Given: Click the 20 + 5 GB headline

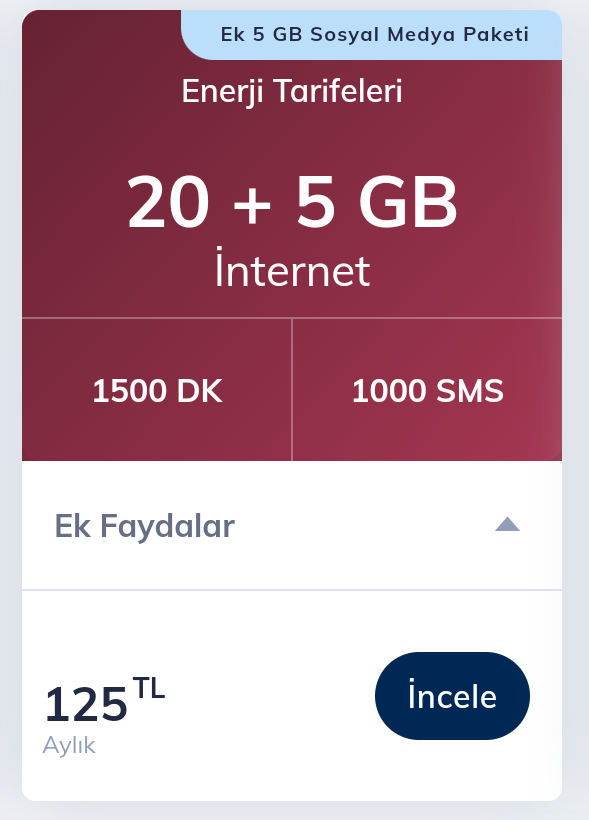Looking at the screenshot, I should click(292, 202).
